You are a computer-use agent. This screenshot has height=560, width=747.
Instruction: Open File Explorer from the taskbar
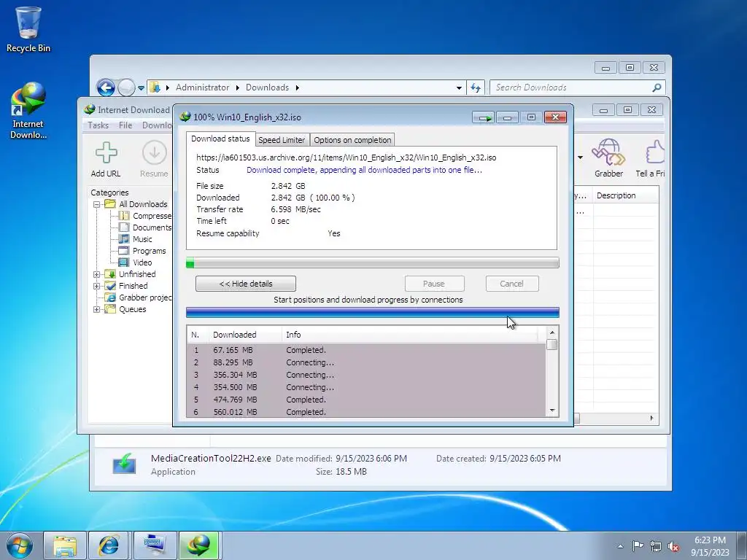pos(65,545)
